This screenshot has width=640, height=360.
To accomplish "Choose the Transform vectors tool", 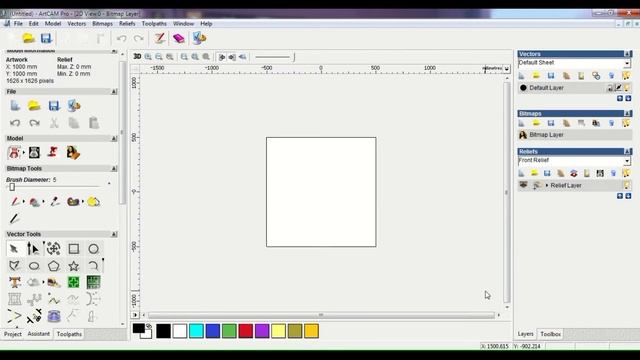I will pyautogui.click(x=53, y=249).
